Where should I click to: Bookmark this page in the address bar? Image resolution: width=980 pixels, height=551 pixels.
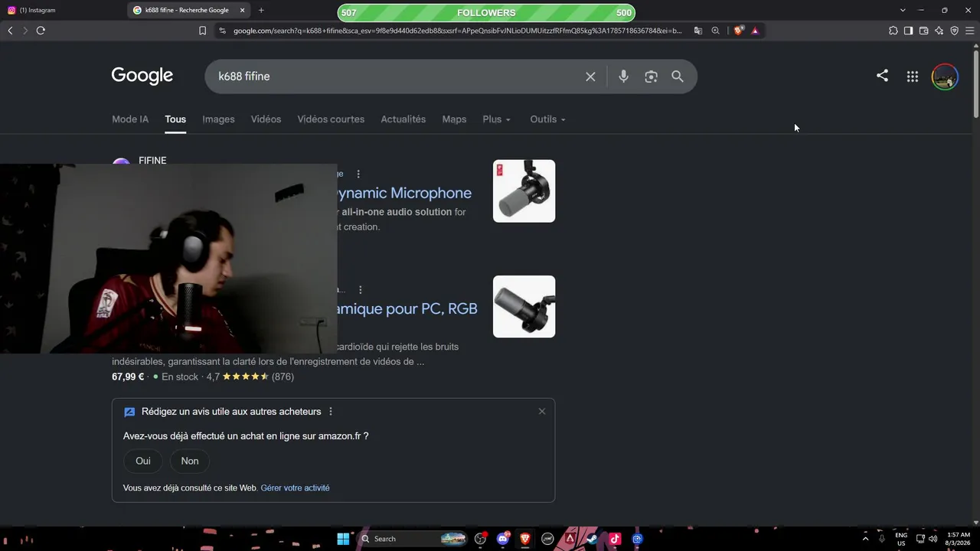point(202,31)
